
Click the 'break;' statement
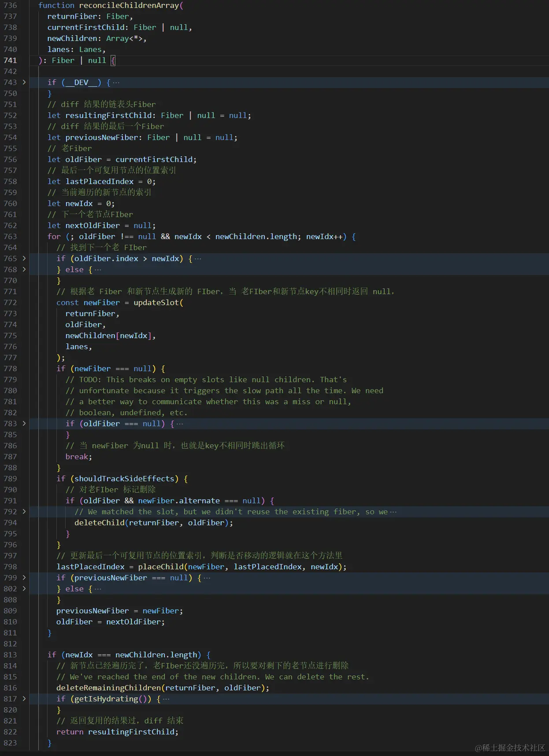tap(78, 457)
